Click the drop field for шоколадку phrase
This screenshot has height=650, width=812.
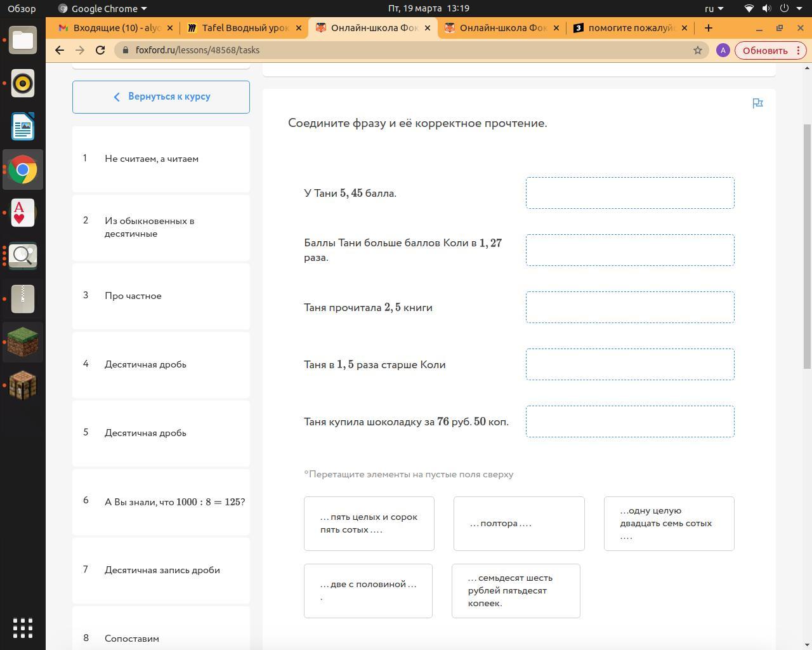pos(630,421)
